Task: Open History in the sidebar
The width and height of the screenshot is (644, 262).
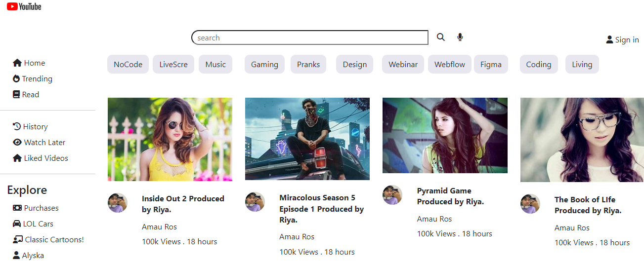Action: 30,127
